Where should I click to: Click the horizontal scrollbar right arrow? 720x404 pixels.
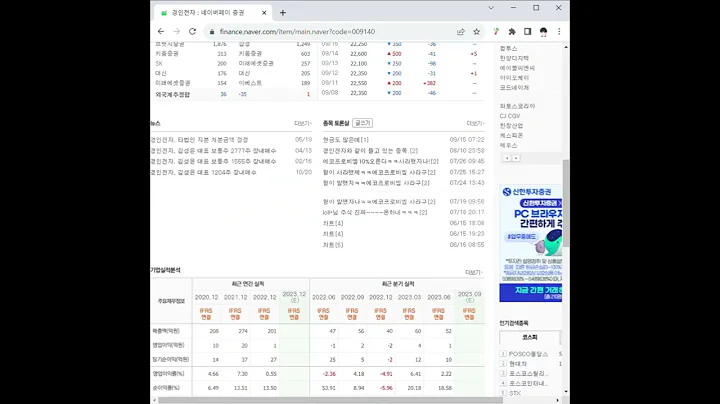click(x=557, y=400)
